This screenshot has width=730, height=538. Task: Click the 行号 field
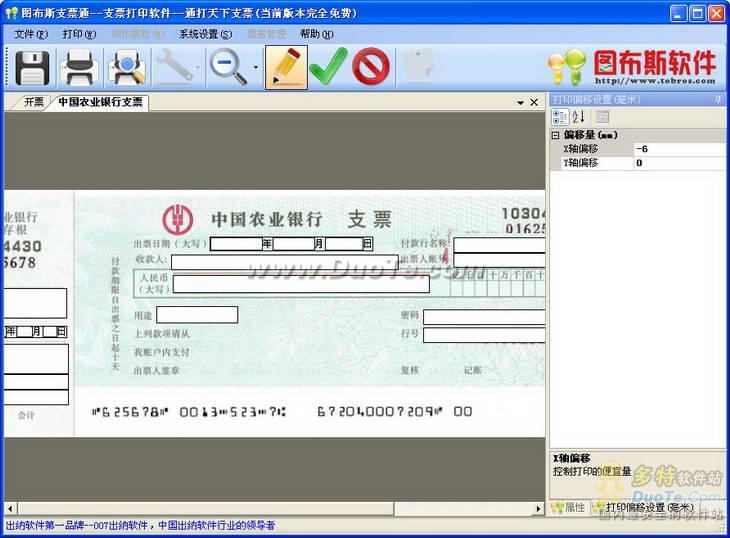[484, 335]
